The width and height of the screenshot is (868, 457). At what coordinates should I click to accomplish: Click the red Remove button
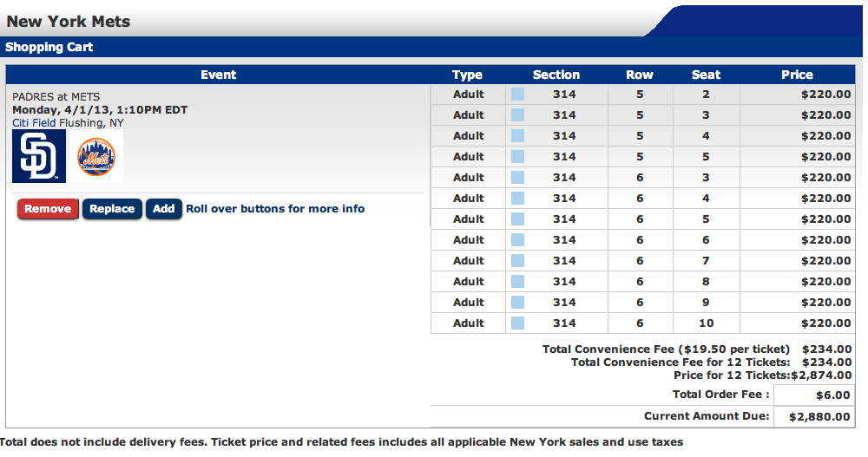pyautogui.click(x=48, y=209)
